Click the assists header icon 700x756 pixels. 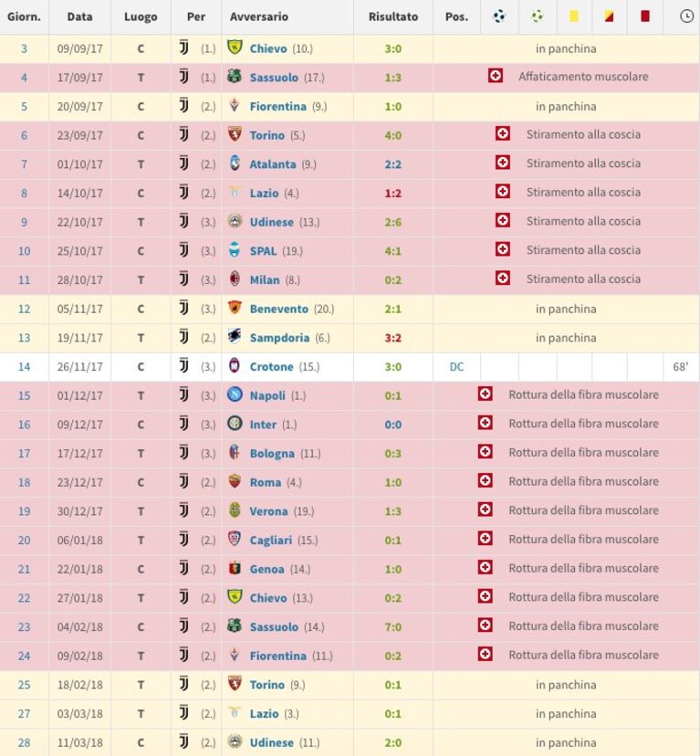(x=537, y=16)
